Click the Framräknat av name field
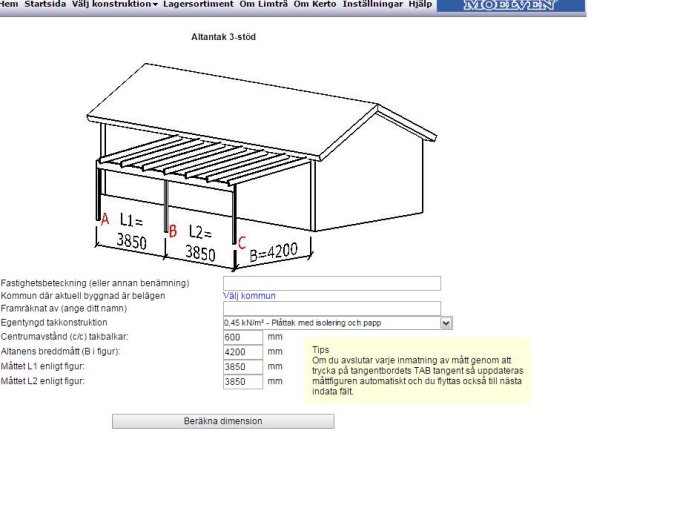Viewport: 700px width, 508px height. click(x=332, y=308)
